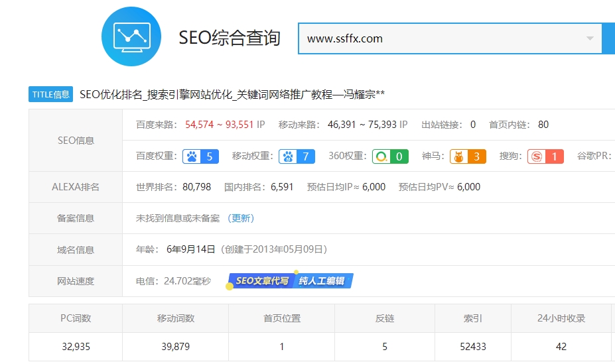
Task: Click the blue TITLE信息 tag
Action: 51,94
